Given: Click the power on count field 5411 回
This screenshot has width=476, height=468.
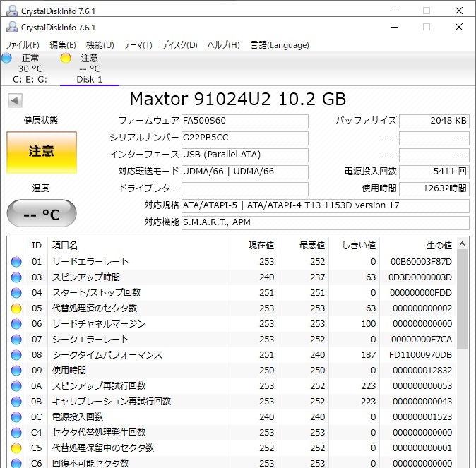Looking at the screenshot, I should 434,172.
